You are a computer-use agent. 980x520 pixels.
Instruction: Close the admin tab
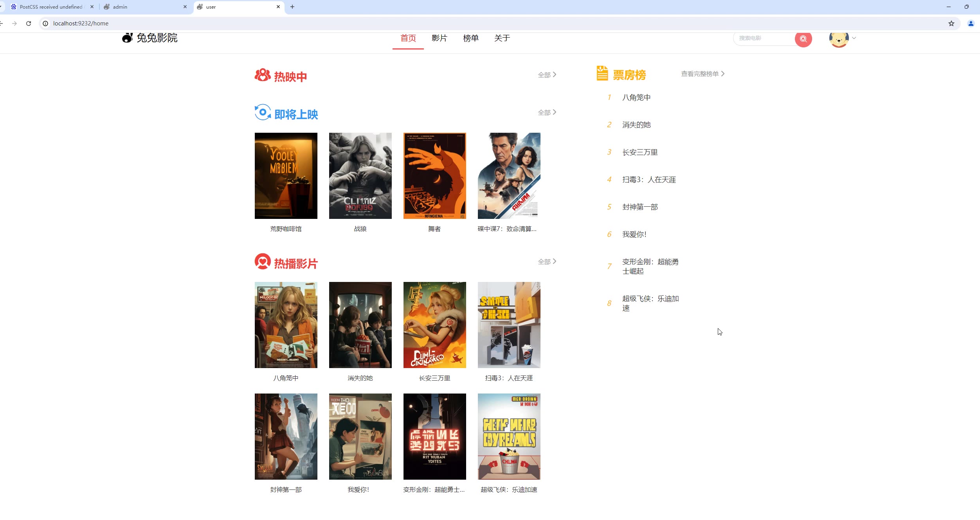(x=185, y=7)
